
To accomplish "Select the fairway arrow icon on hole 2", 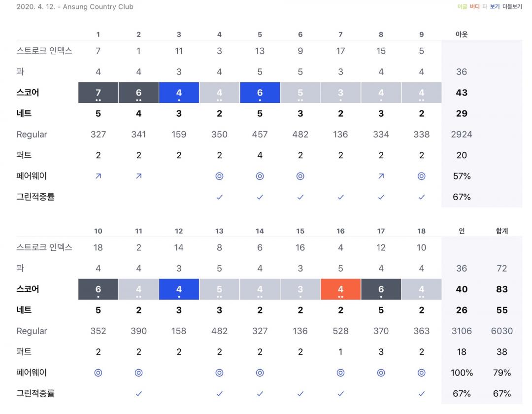I will [138, 176].
